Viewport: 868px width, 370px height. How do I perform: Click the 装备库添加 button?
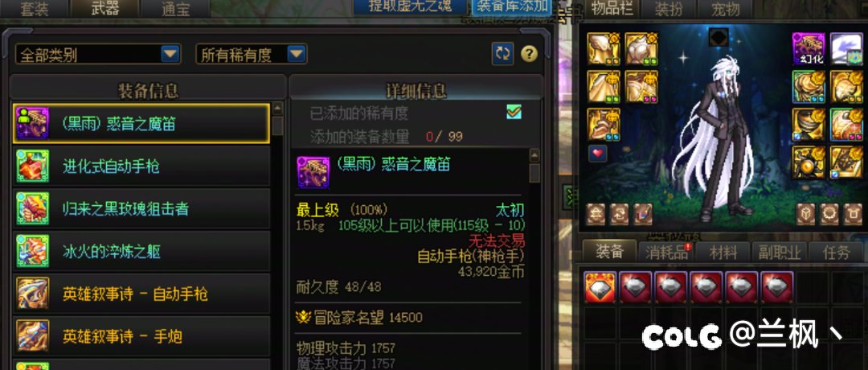[512, 6]
